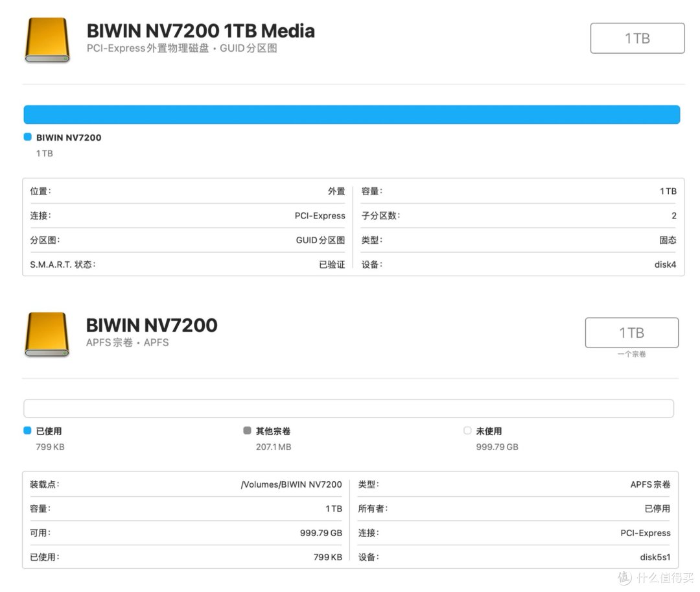Click the 位置 value 外置

[x=336, y=191]
